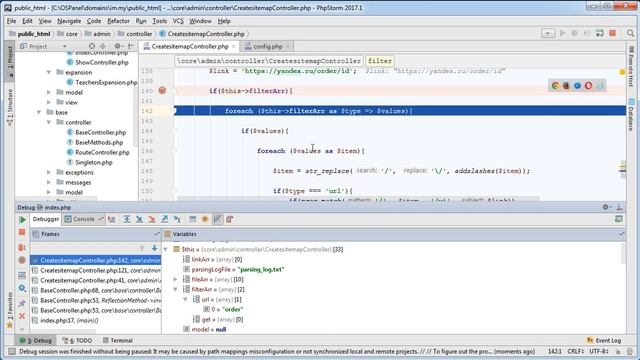Image resolution: width=640 pixels, height=360 pixels.
Task: Open the Favorites side panel
Action: tap(10, 311)
